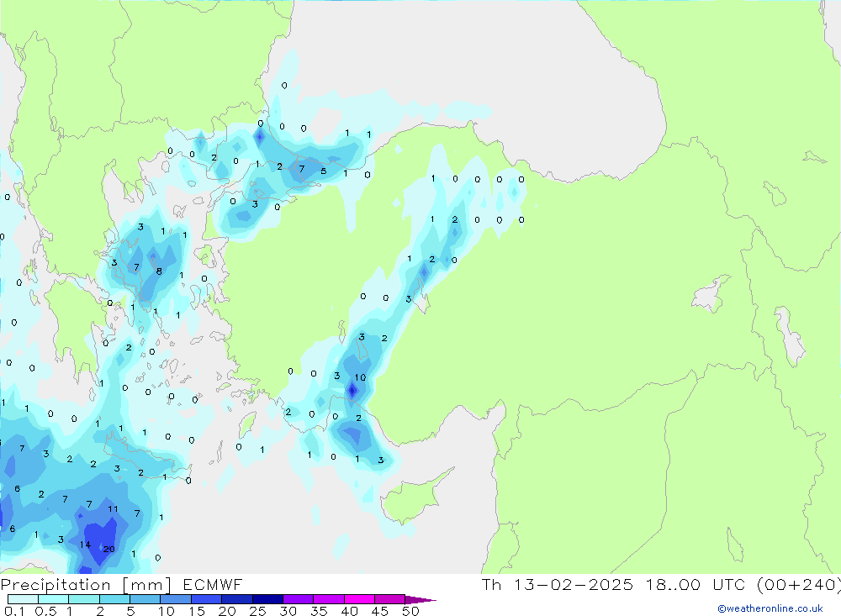Click the map precipitation value '8'
The width and height of the screenshot is (841, 616).
159,271
